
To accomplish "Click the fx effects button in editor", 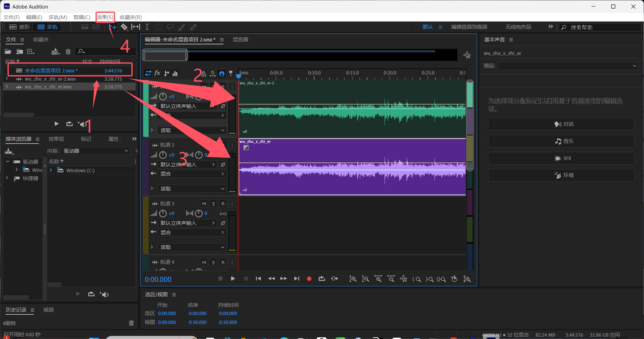I will tap(157, 73).
